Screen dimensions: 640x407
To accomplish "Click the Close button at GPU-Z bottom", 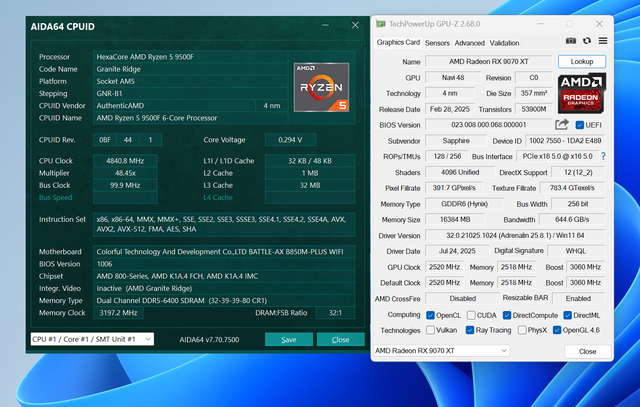I will (x=587, y=351).
